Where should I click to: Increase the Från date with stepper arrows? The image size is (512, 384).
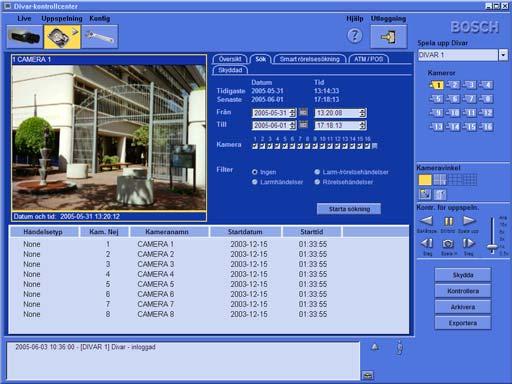292,113
